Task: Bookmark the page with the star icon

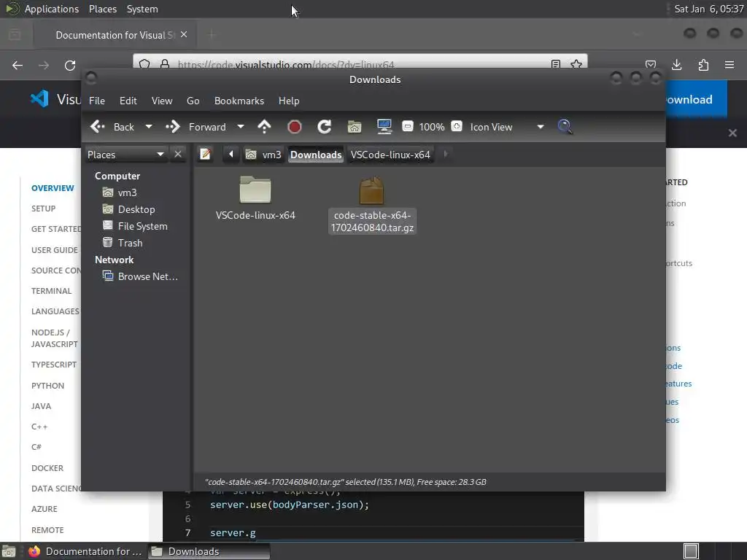Action: [x=576, y=64]
